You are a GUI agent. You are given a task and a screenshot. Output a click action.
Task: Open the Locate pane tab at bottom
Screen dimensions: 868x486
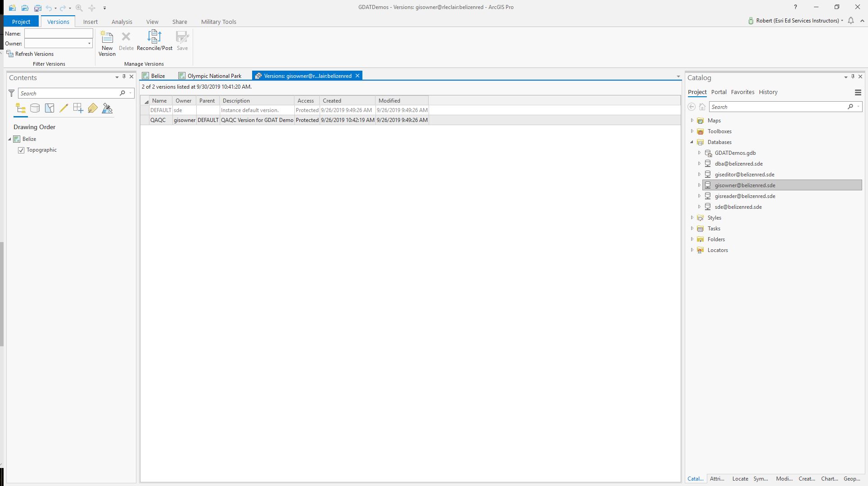[740, 479]
